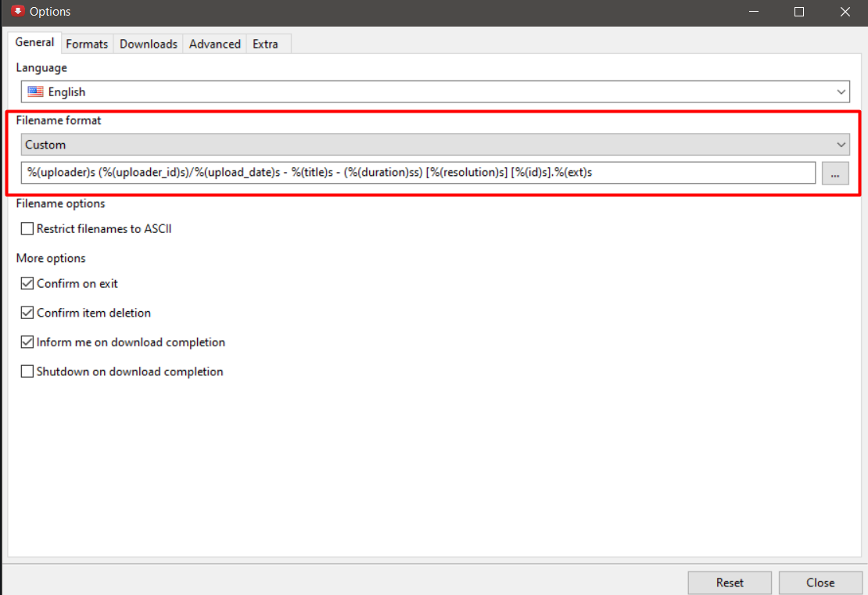The image size is (868, 595).
Task: Switch to the Downloads tab
Action: coord(149,45)
